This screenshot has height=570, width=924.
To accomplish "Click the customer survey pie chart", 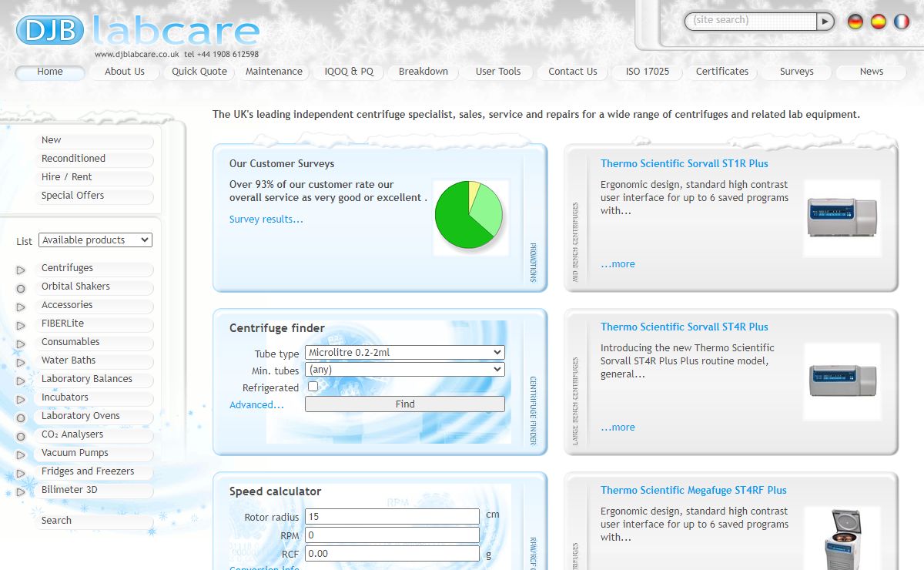I will [x=470, y=216].
